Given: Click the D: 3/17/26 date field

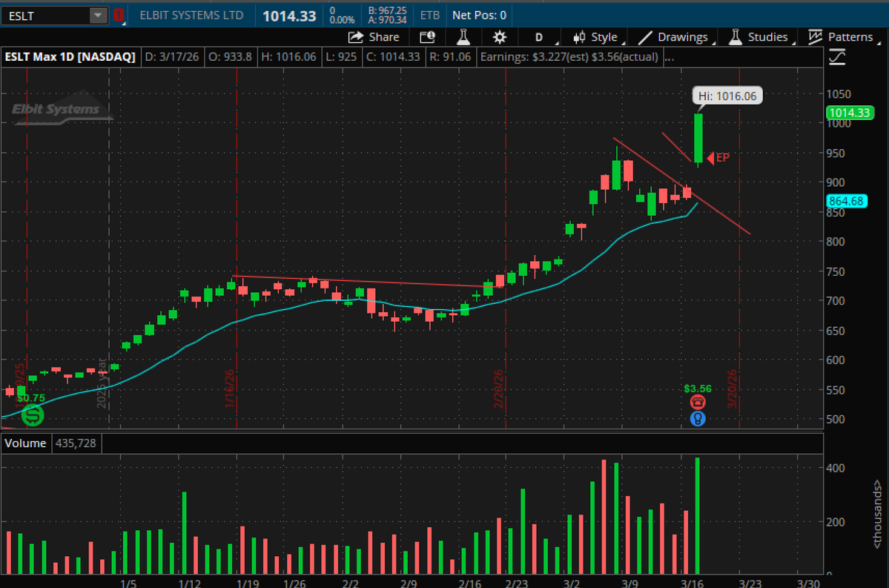Looking at the screenshot, I should click(172, 56).
